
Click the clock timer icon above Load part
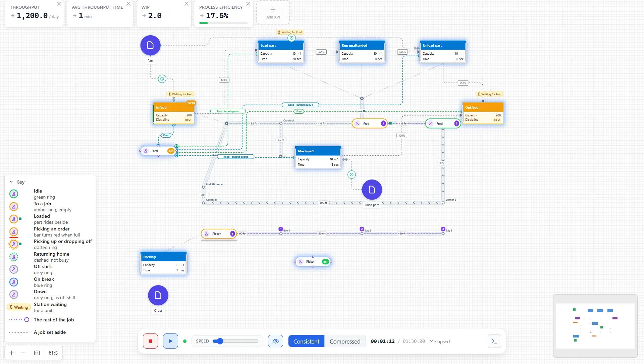291,38
